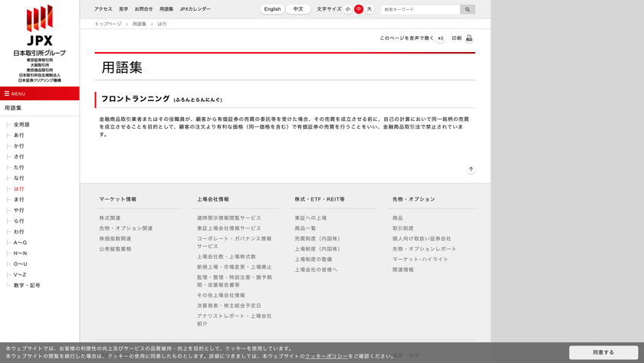Switch the site language to 中文
Screen dimensions: 644x363
298,9
